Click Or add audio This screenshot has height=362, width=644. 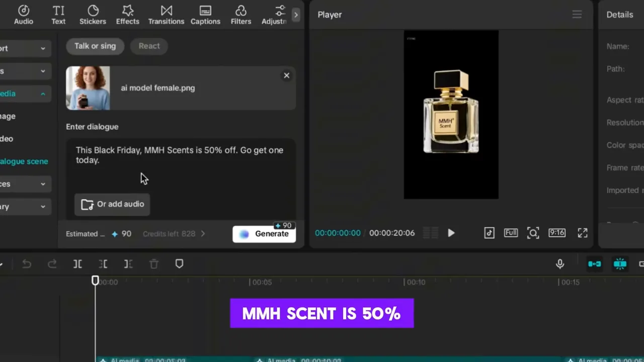point(112,204)
